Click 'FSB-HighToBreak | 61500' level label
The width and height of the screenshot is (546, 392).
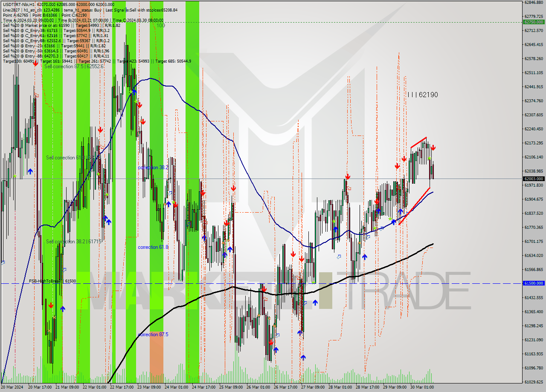pyautogui.click(x=52, y=281)
